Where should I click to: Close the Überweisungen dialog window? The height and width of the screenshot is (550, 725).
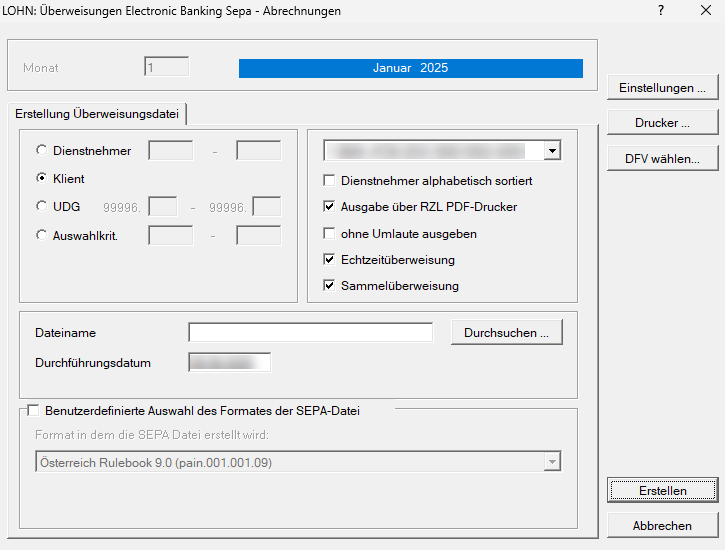point(706,11)
